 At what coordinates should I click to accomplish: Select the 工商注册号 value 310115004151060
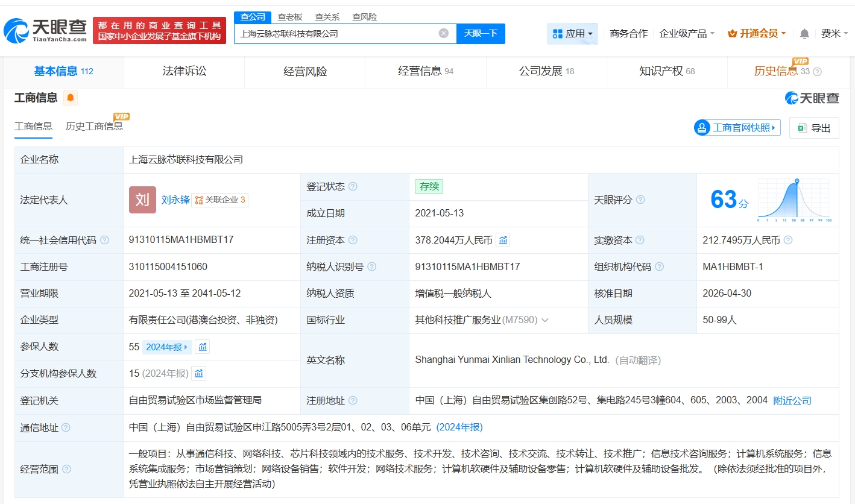[168, 266]
